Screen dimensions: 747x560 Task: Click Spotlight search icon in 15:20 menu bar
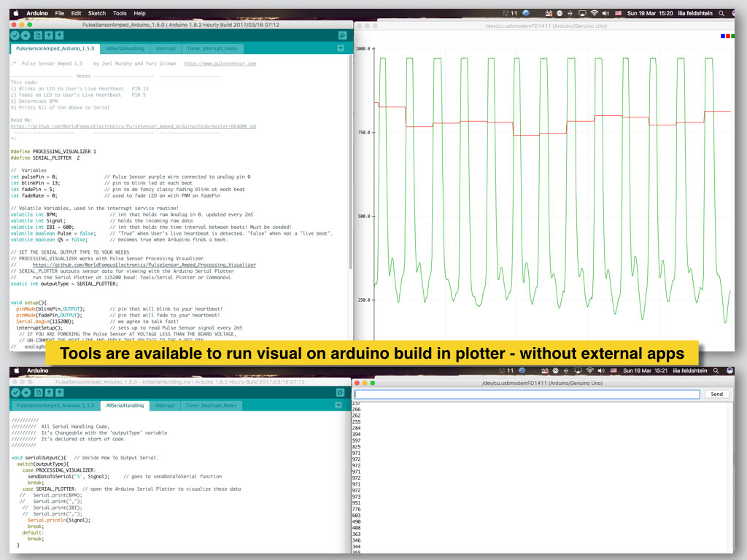[721, 13]
